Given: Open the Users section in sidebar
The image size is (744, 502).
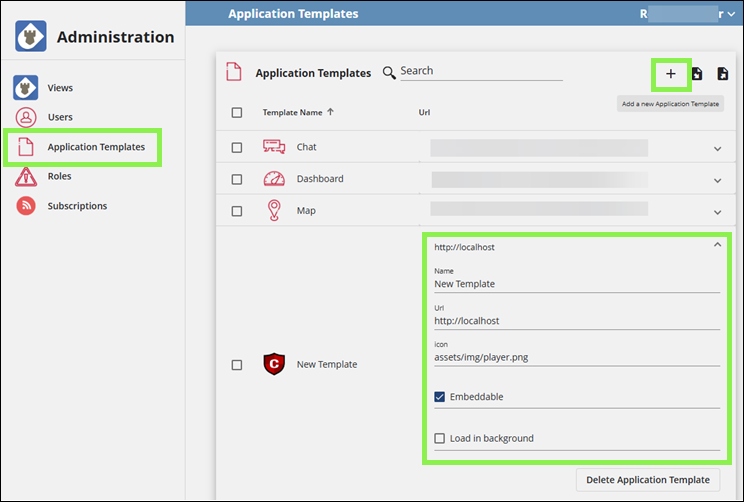Looking at the screenshot, I should click(60, 117).
